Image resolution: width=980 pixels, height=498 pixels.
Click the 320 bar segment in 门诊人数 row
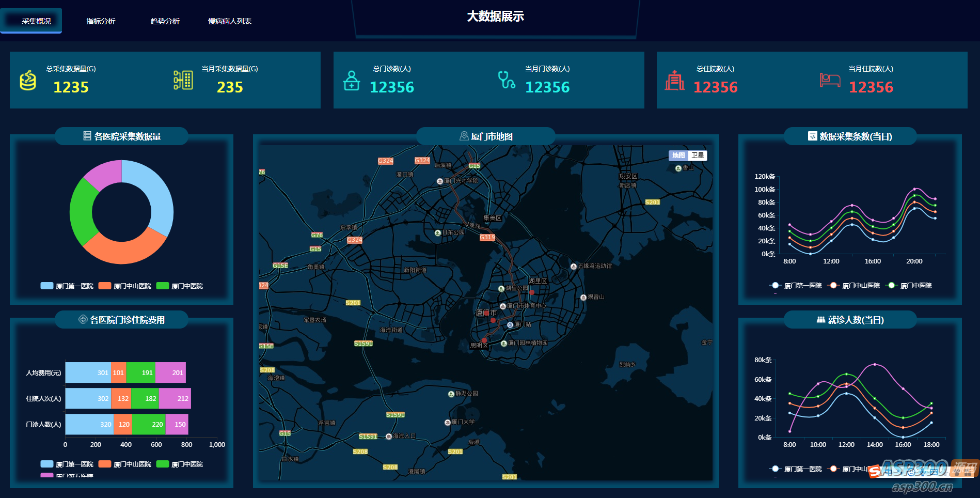point(89,424)
